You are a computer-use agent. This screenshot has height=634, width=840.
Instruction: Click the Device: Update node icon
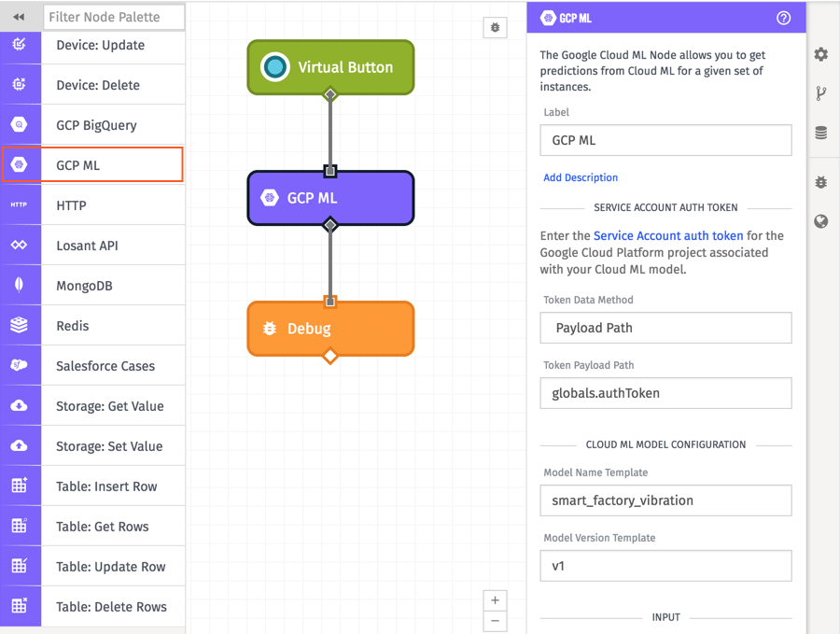(20, 44)
